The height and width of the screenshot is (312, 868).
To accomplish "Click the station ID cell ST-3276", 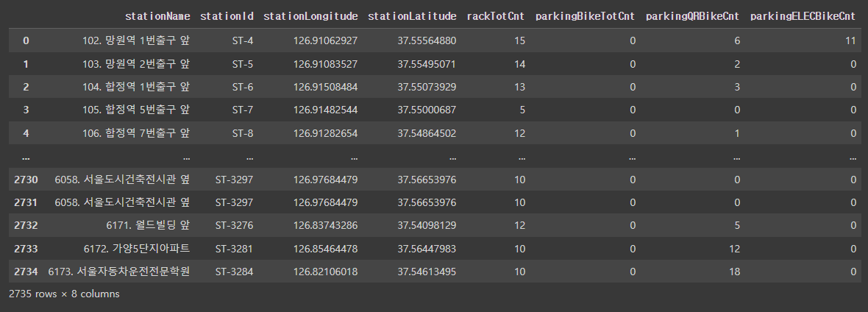I will pos(234,226).
